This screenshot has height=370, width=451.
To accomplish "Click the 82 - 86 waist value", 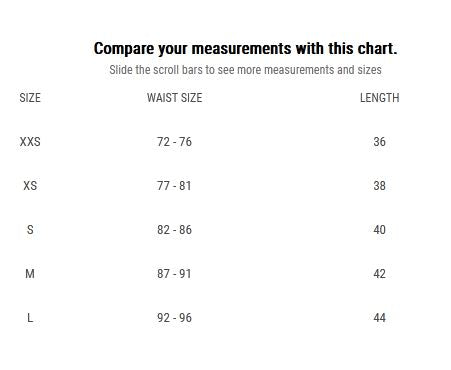I will [x=174, y=230].
